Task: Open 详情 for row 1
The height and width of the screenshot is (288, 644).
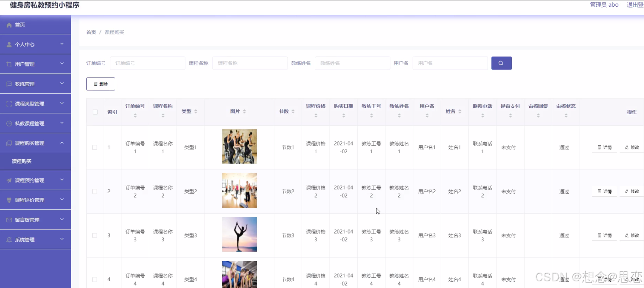Action: coord(605,147)
